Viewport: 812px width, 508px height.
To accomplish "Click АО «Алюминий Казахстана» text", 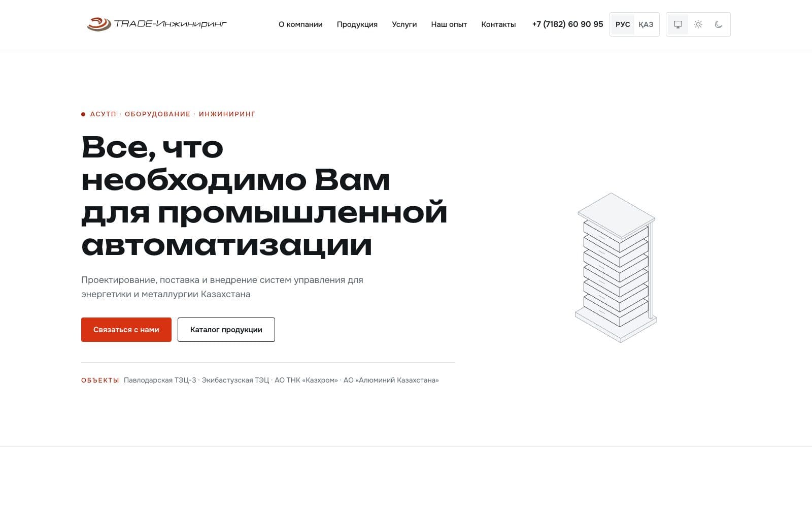I will 391,380.
